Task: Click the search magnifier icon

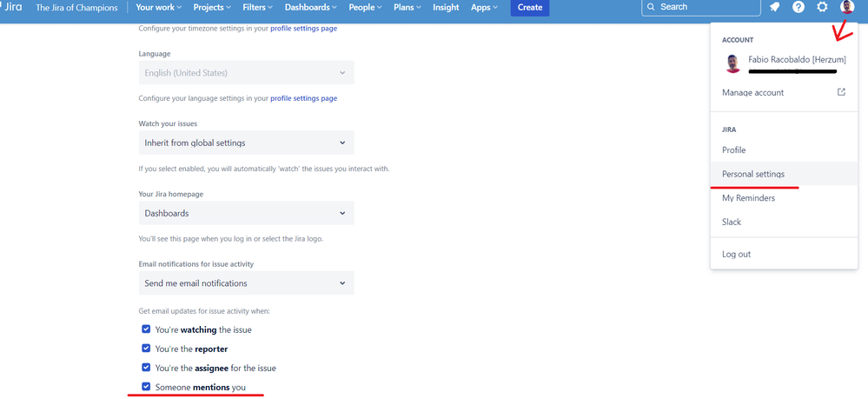Action: pyautogui.click(x=651, y=7)
